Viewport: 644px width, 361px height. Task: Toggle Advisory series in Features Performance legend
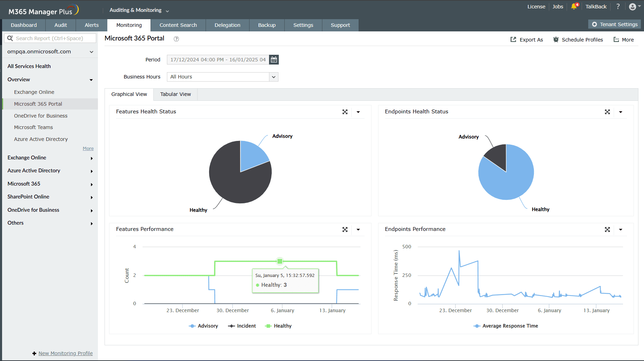204,326
